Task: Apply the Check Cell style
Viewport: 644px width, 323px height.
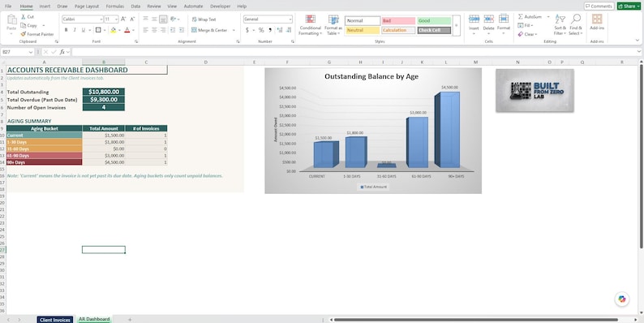Action: (x=434, y=30)
